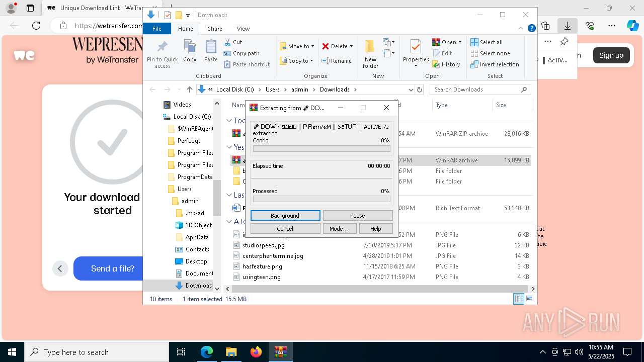Click the red Delete icon
Image resolution: width=644 pixels, height=362 pixels.
326,46
